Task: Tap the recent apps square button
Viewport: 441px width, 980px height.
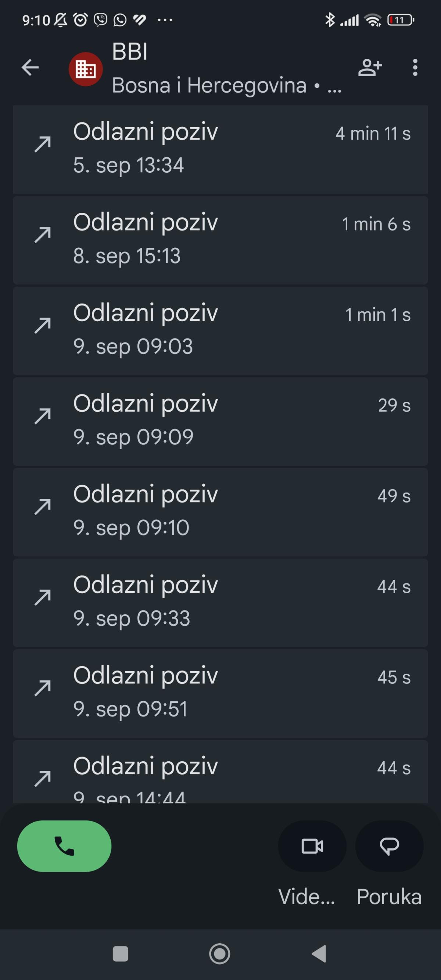Action: pos(121,954)
